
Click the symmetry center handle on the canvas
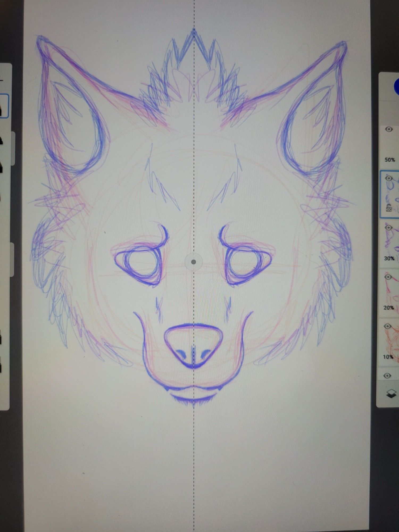click(x=194, y=262)
